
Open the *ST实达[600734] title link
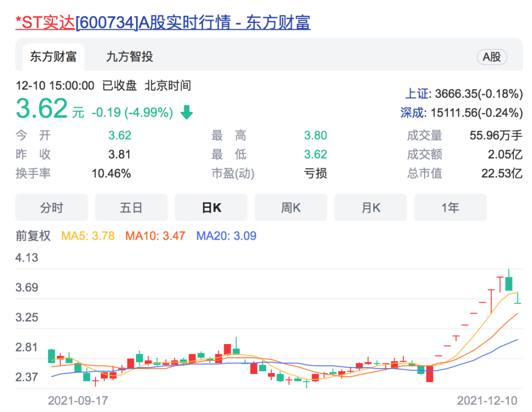(163, 22)
